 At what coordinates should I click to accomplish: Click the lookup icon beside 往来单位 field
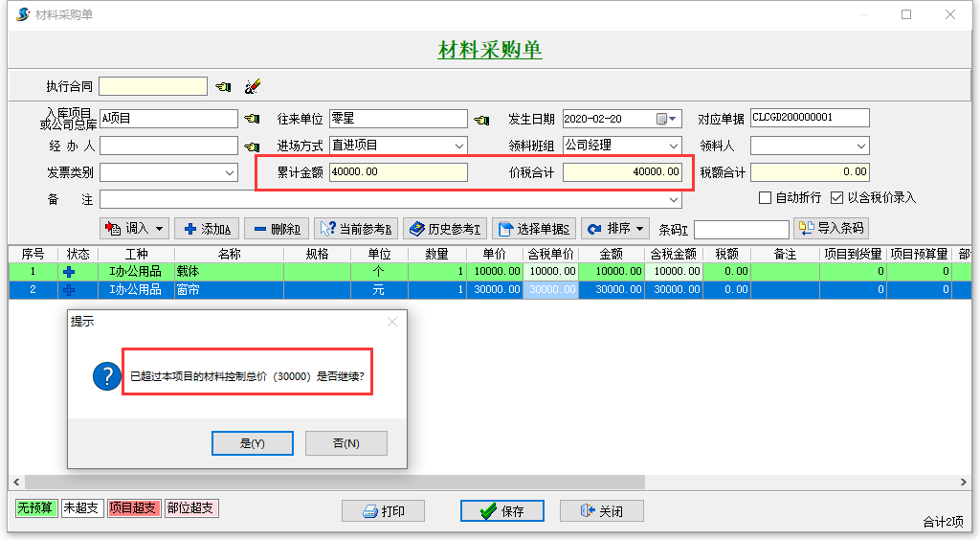pos(481,119)
